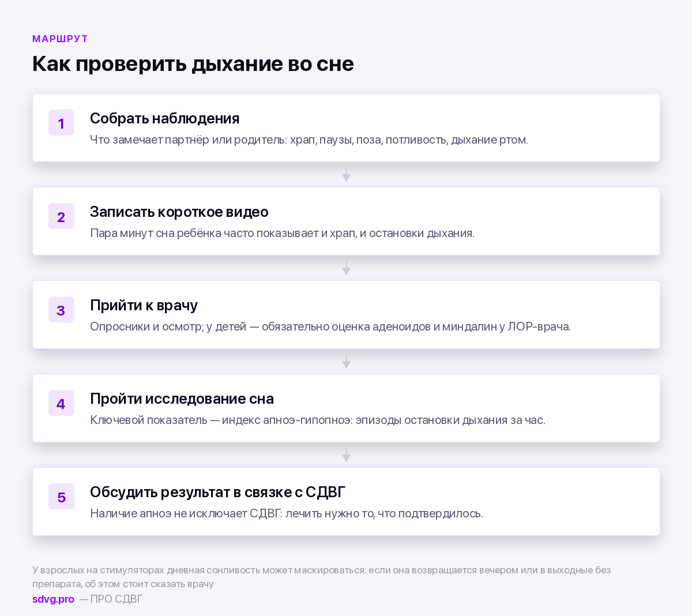This screenshot has height=616, width=692.
Task: Select the heading "Записать короткое видео"
Action: click(179, 212)
